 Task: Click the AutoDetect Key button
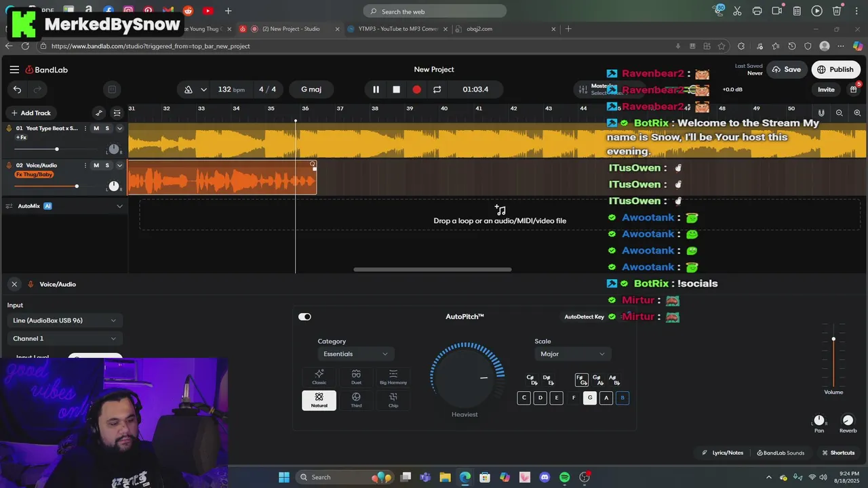pyautogui.click(x=585, y=317)
